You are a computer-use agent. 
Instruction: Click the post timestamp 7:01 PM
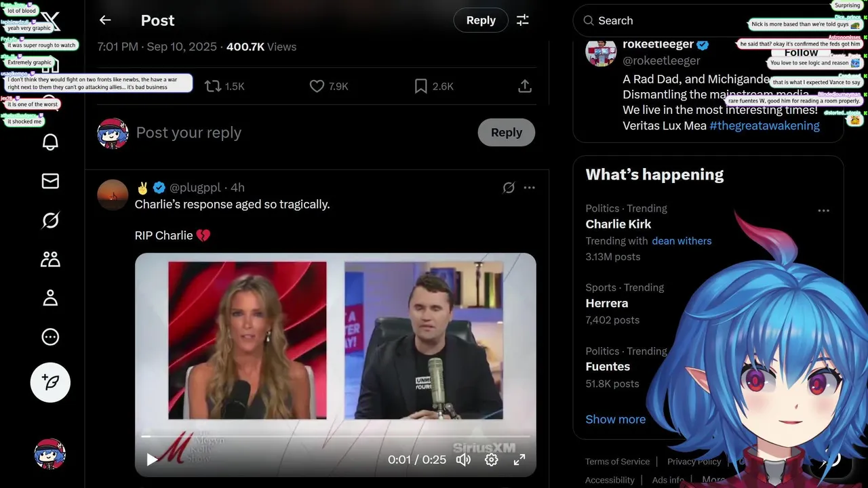click(157, 47)
